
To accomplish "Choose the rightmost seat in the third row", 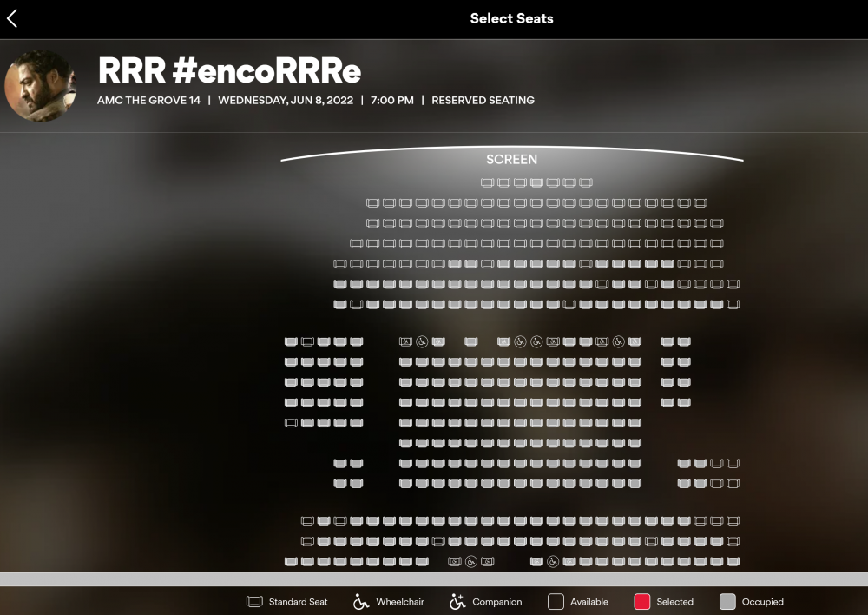I will click(x=717, y=223).
